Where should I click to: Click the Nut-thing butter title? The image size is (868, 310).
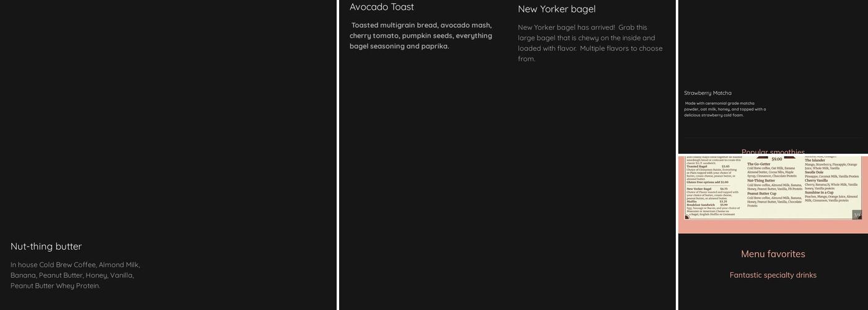point(46,247)
